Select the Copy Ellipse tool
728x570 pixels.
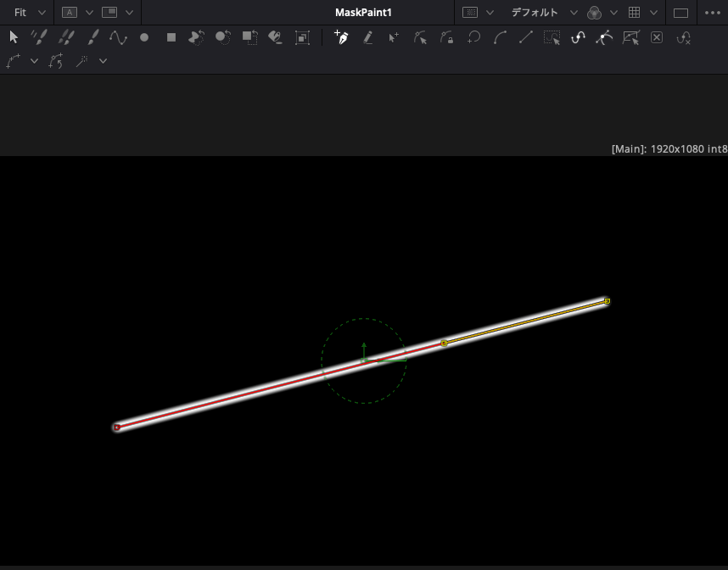(x=223, y=37)
